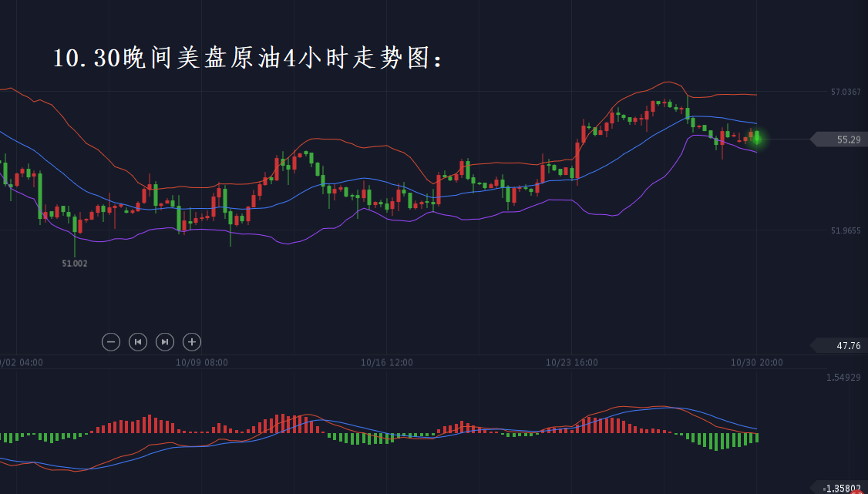Click the zoom in plus button
The width and height of the screenshot is (868, 494).
coord(192,341)
